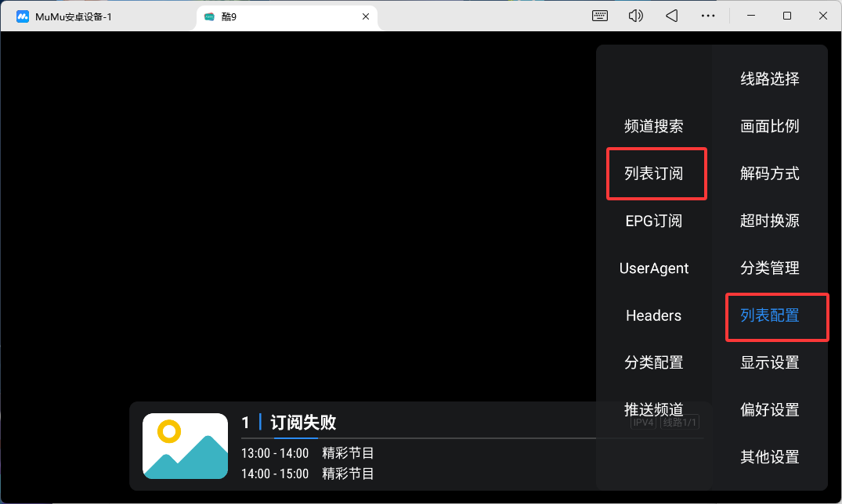Screen dimensions: 842x504
Task: Select the 酷9 tab
Action: 287,16
